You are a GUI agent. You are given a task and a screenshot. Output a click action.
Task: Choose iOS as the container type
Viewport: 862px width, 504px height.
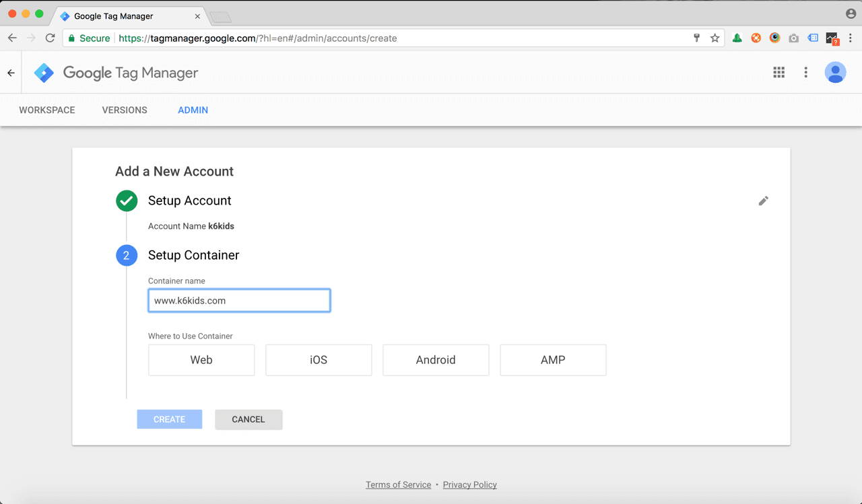(319, 360)
